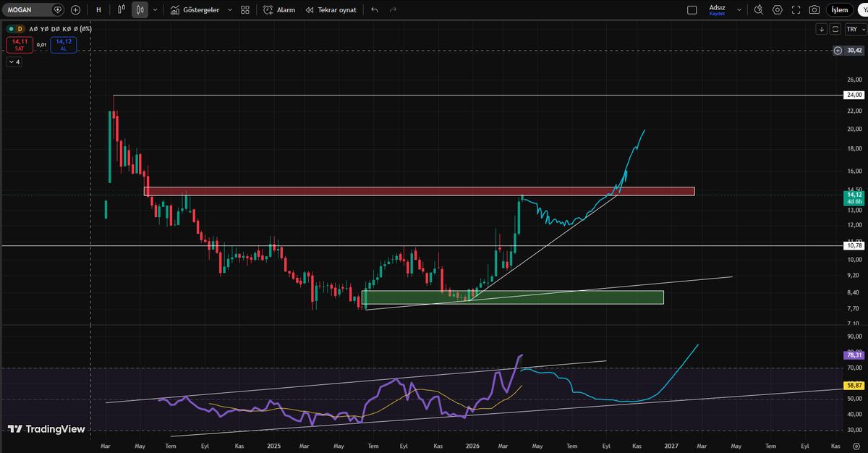Take a chart snapshot with camera icon
This screenshot has height=453, width=868.
click(815, 10)
